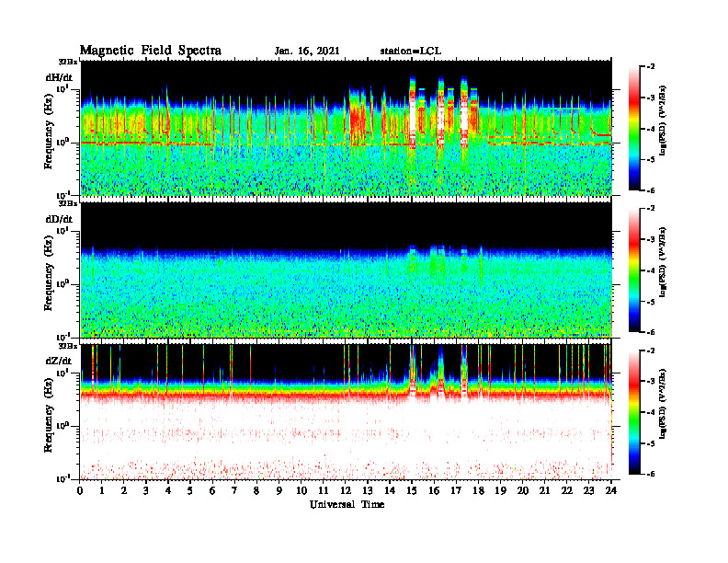The width and height of the screenshot is (728, 563).
Task: Click hour 20 on the time axis
Action: 523,491
